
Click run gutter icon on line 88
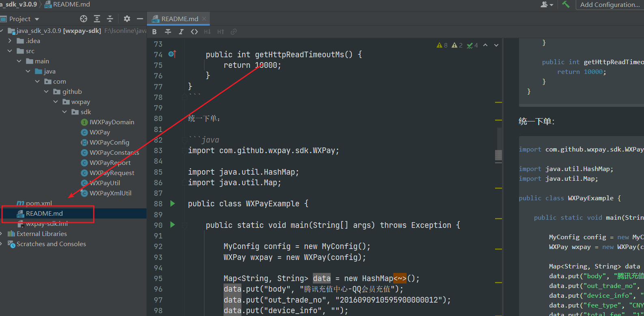pyautogui.click(x=172, y=203)
